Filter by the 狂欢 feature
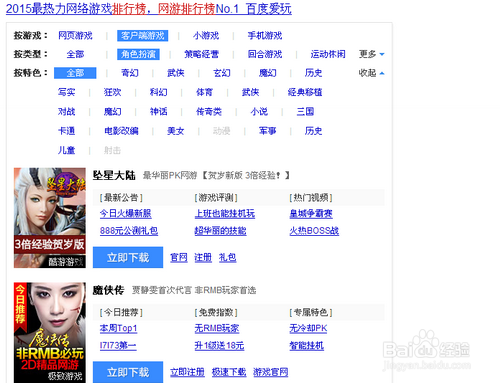The image size is (500, 383). pos(112,92)
